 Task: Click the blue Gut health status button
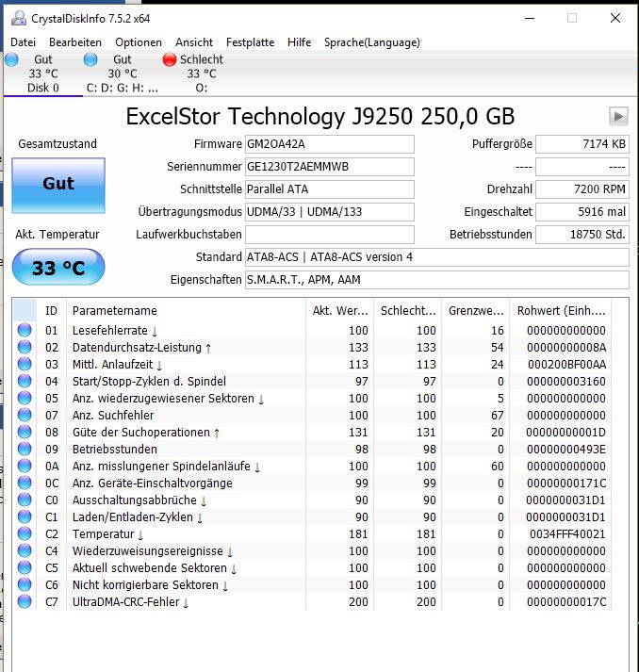tap(58, 185)
